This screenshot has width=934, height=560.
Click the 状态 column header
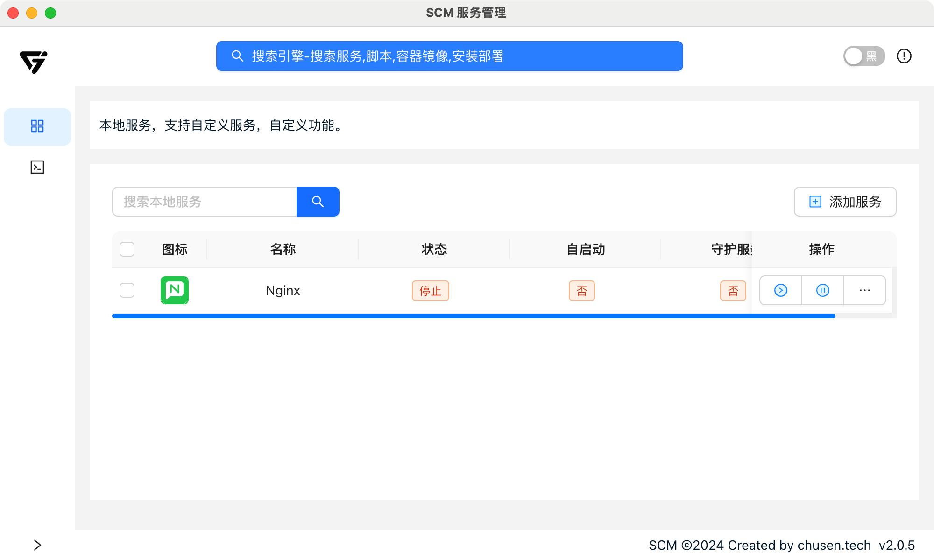pos(434,249)
